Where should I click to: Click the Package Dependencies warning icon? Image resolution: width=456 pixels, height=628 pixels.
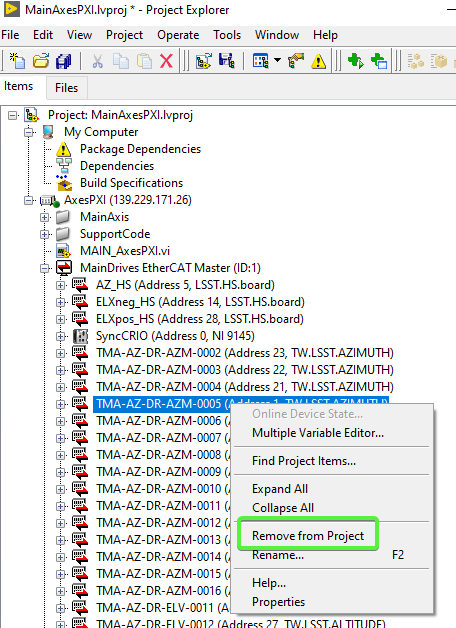pyautogui.click(x=64, y=149)
